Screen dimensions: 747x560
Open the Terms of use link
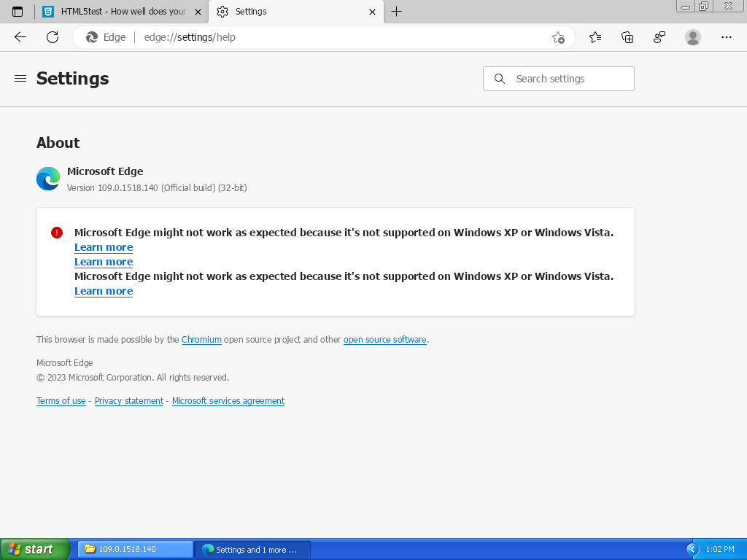pos(61,401)
